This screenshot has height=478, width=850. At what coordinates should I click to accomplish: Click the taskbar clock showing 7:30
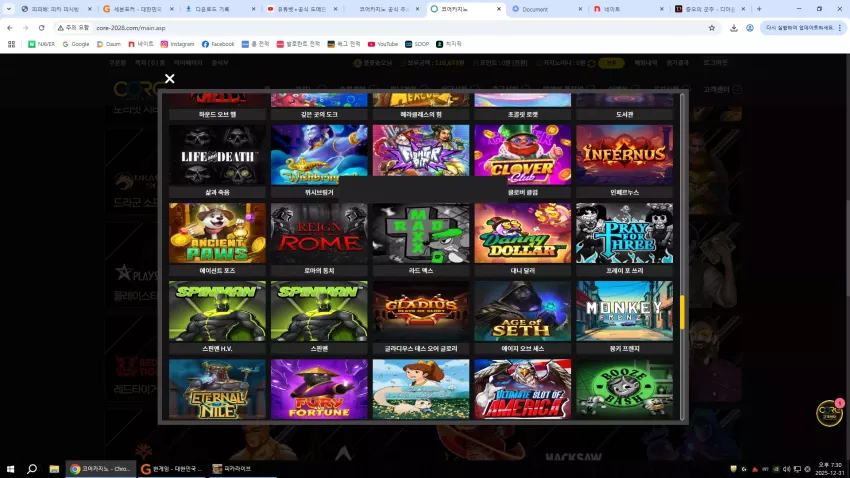pos(830,469)
